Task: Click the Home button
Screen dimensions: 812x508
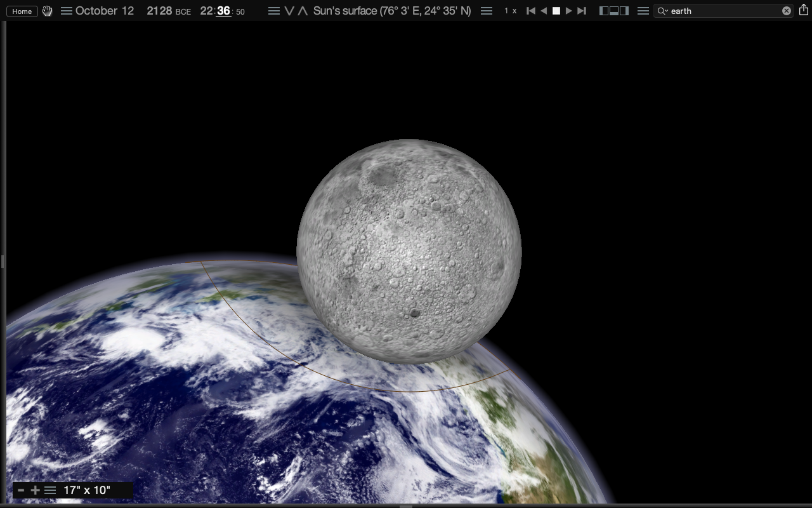Action: 22,11
